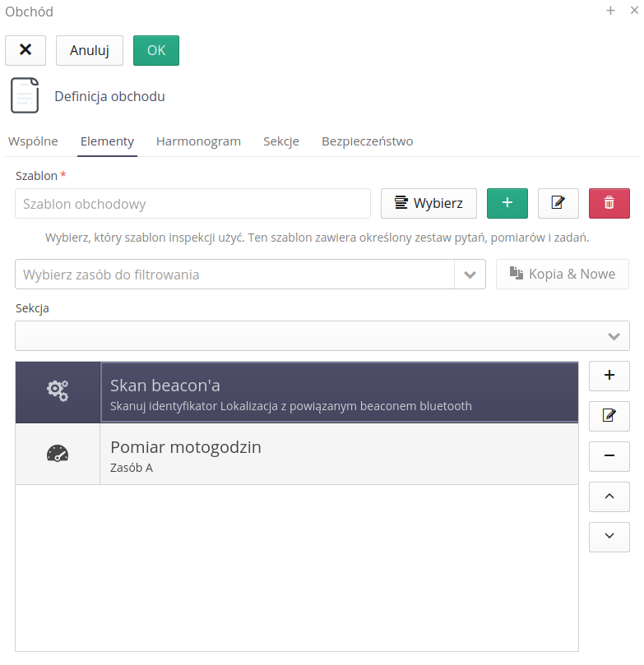The height and width of the screenshot is (665, 644).
Task: Select the Sekcje tab
Action: [281, 141]
